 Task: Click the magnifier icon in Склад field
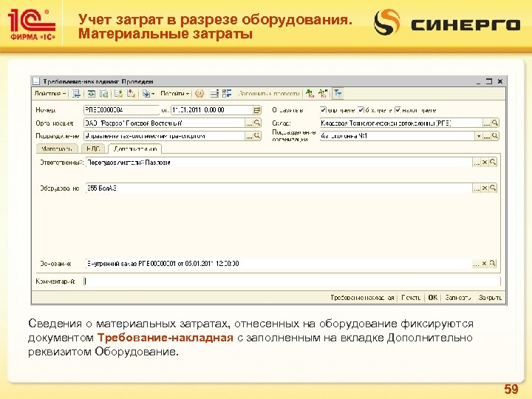[x=494, y=123]
